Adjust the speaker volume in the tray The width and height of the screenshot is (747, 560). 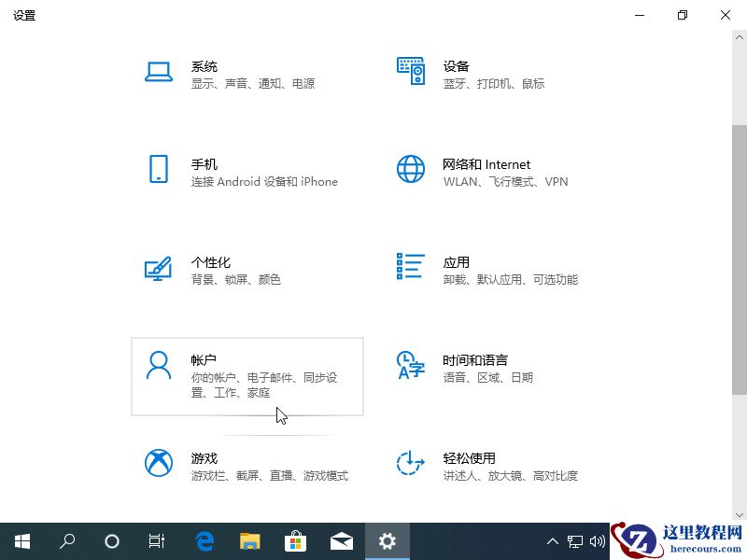tap(598, 540)
